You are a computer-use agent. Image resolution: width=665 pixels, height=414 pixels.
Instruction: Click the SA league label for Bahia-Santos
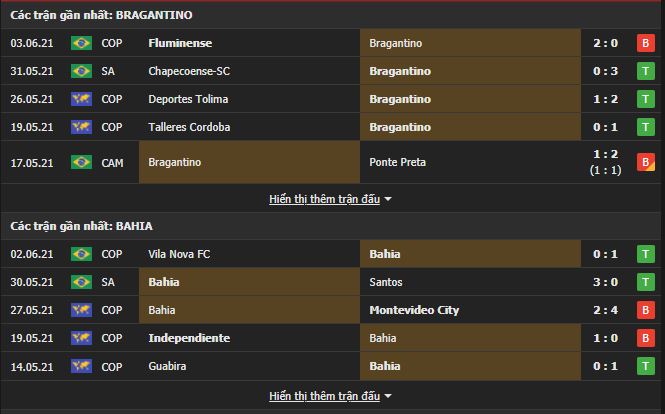[x=108, y=282]
